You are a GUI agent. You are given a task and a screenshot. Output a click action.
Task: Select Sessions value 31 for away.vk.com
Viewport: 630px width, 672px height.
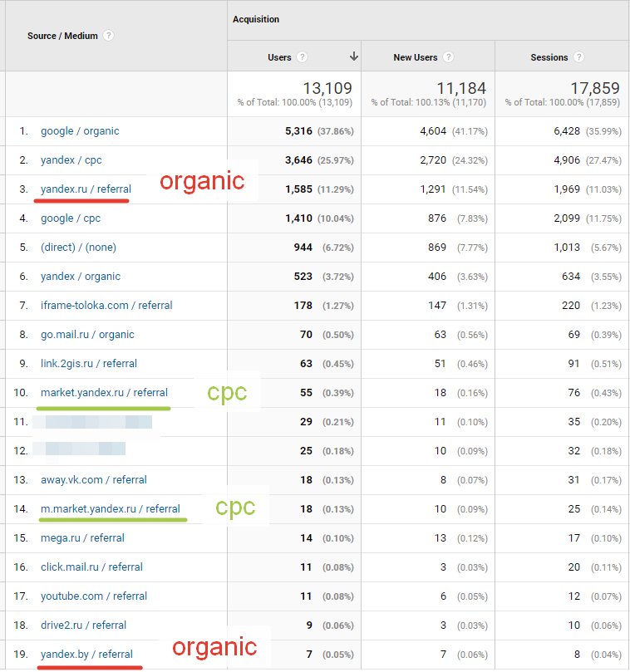573,479
